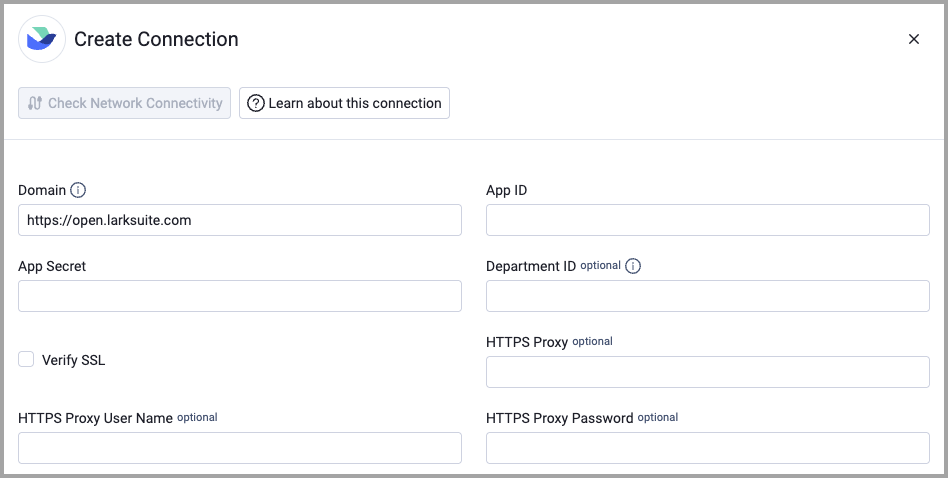
Task: Click the Lark bird logo icon
Action: pyautogui.click(x=42, y=39)
